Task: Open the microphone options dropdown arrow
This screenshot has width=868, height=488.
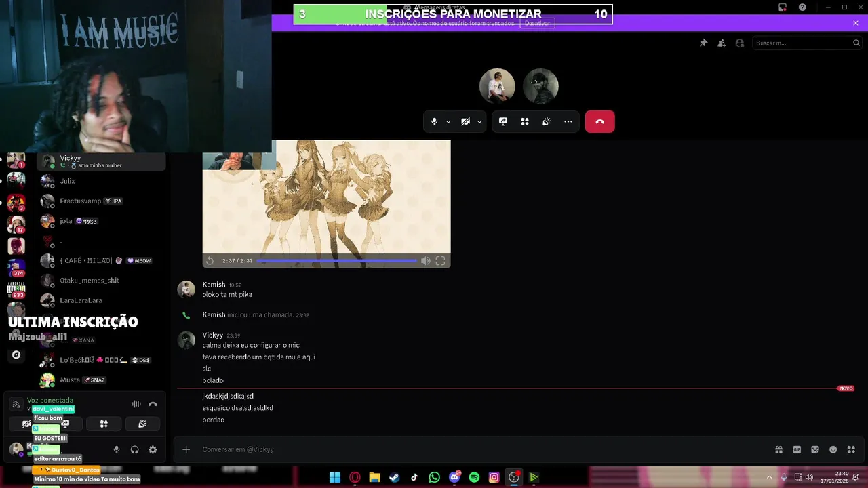Action: (448, 122)
